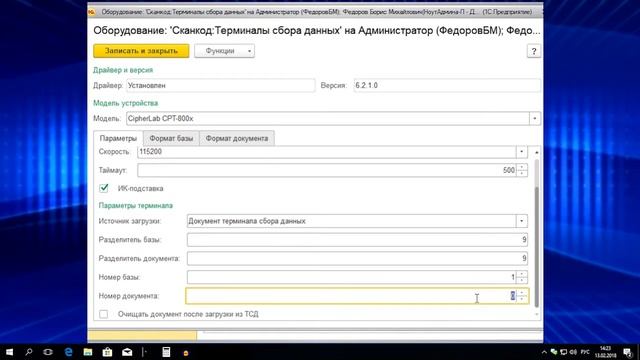Click the scrollbar down arrow in parameters panel
The width and height of the screenshot is (640, 360).
pos(537,314)
